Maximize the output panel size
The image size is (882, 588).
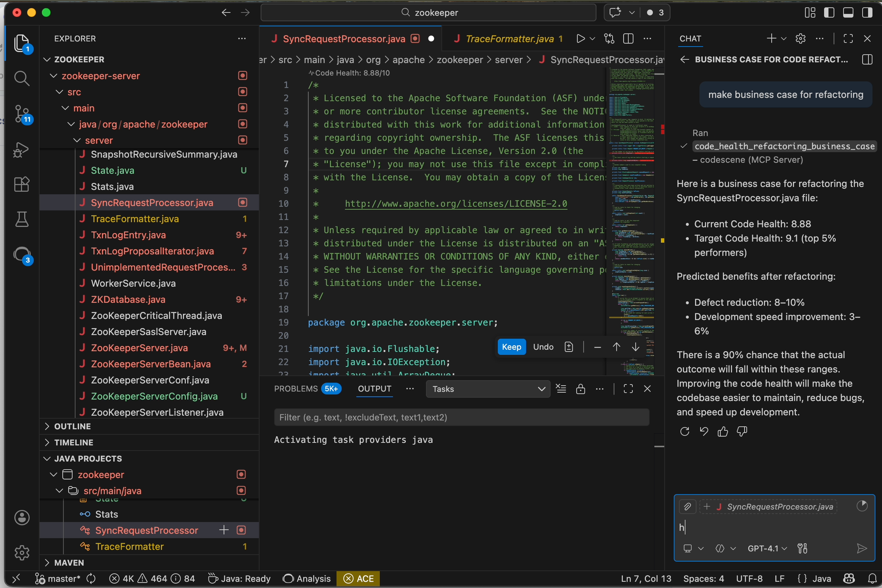(628, 389)
